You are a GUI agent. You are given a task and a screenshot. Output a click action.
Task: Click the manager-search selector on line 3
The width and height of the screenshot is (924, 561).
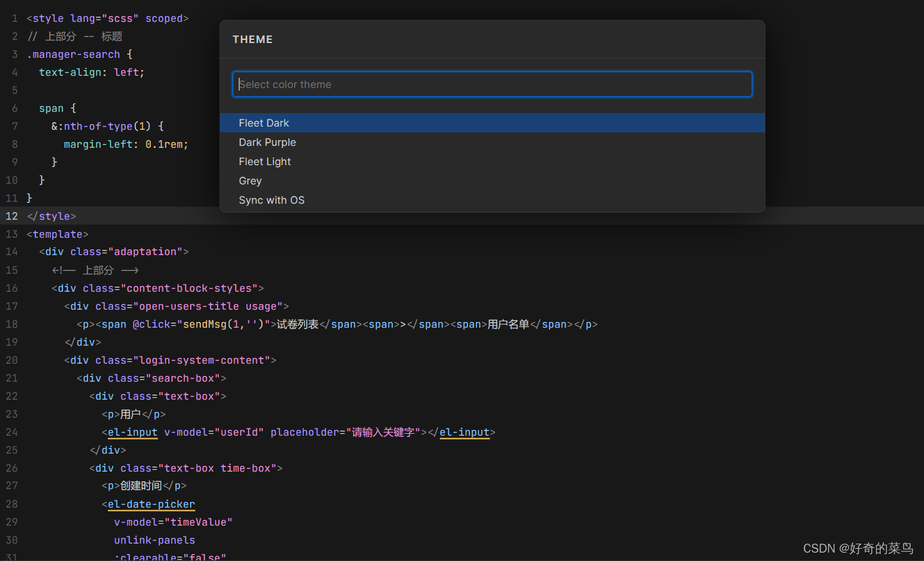click(x=73, y=54)
